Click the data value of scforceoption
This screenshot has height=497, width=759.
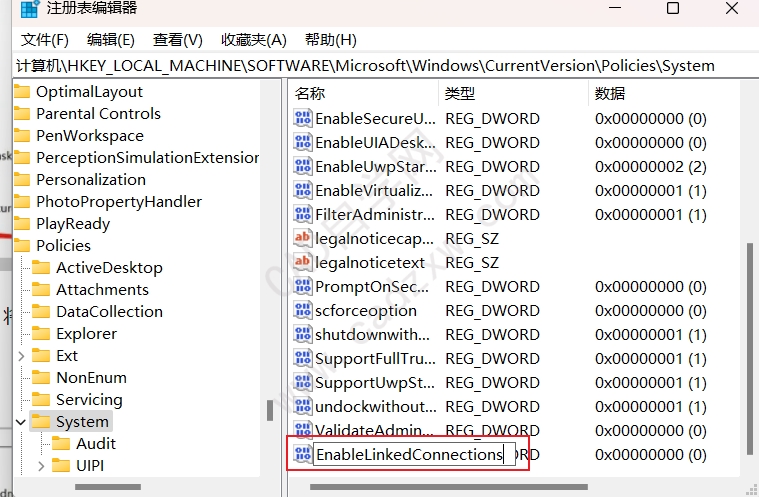[651, 310]
